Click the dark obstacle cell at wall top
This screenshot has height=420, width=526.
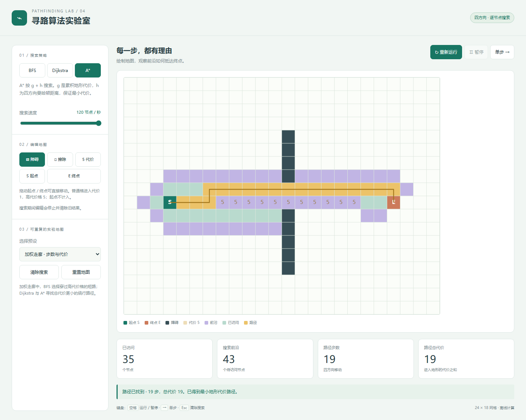click(x=288, y=137)
